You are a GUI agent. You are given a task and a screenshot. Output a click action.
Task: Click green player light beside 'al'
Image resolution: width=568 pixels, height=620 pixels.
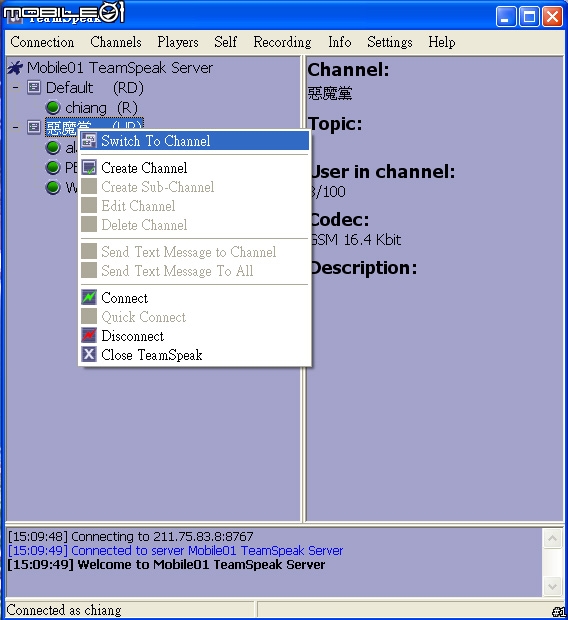[53, 147]
